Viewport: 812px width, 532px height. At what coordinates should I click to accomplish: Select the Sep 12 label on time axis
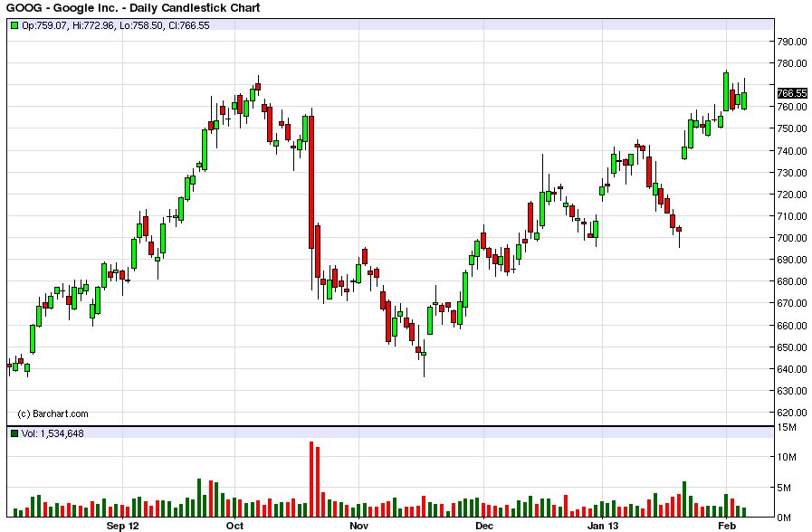click(x=123, y=525)
